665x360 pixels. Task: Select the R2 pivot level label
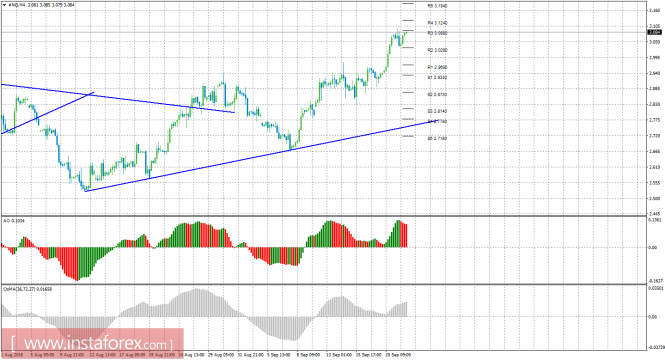tap(437, 50)
